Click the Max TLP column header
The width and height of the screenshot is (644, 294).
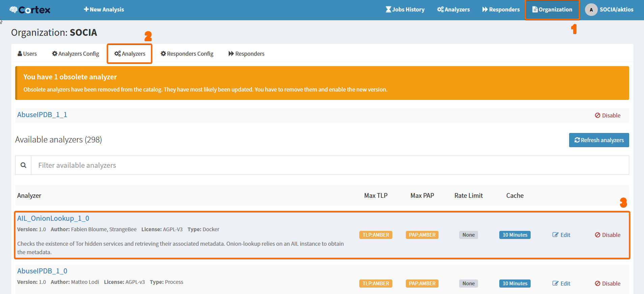pos(376,195)
